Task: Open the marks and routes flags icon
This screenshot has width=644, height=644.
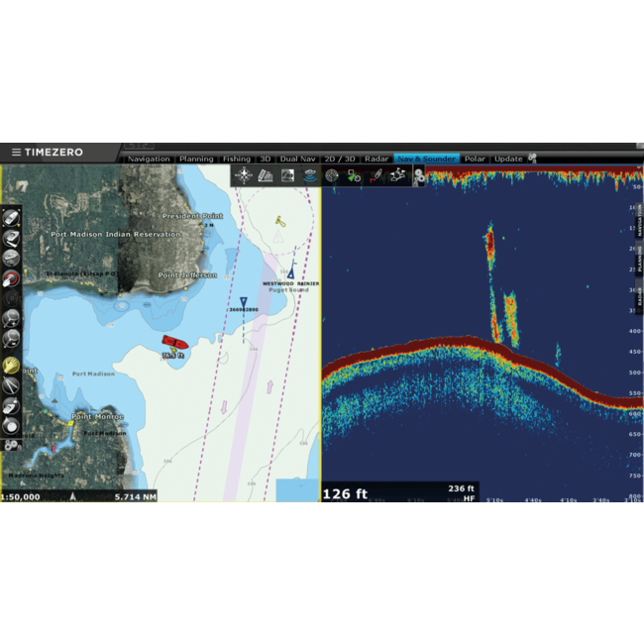Action: coord(397,175)
